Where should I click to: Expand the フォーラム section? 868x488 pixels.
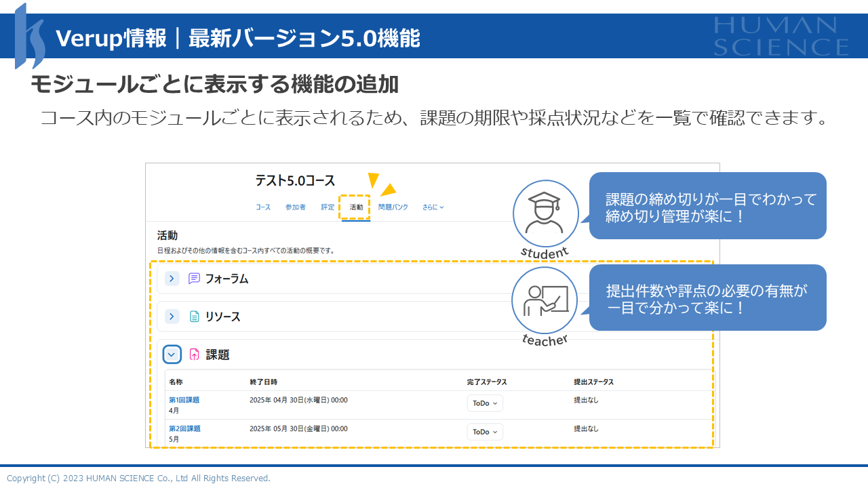(172, 279)
